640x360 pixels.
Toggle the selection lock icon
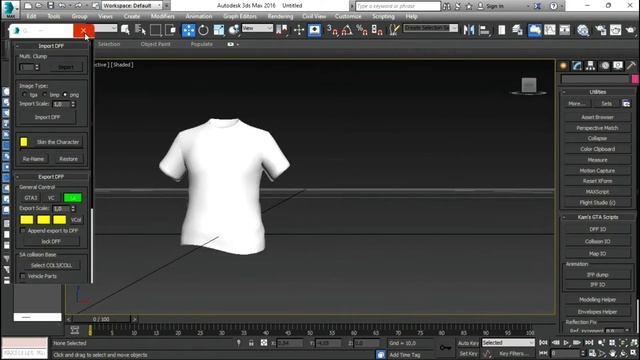[251, 343]
